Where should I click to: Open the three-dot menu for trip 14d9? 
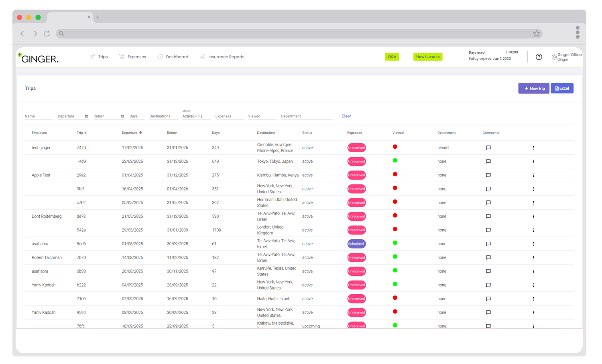tap(533, 162)
